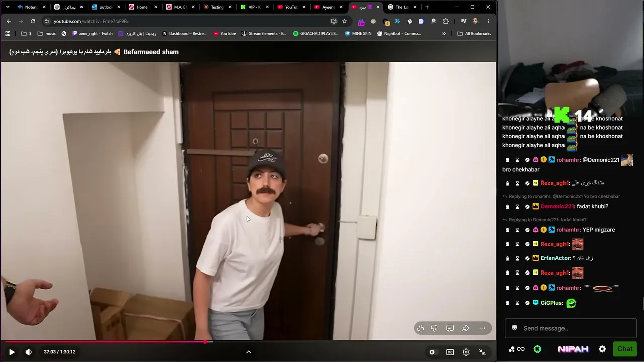Click the green Kick K icon below chat
The height and width of the screenshot is (362, 644).
(537, 349)
